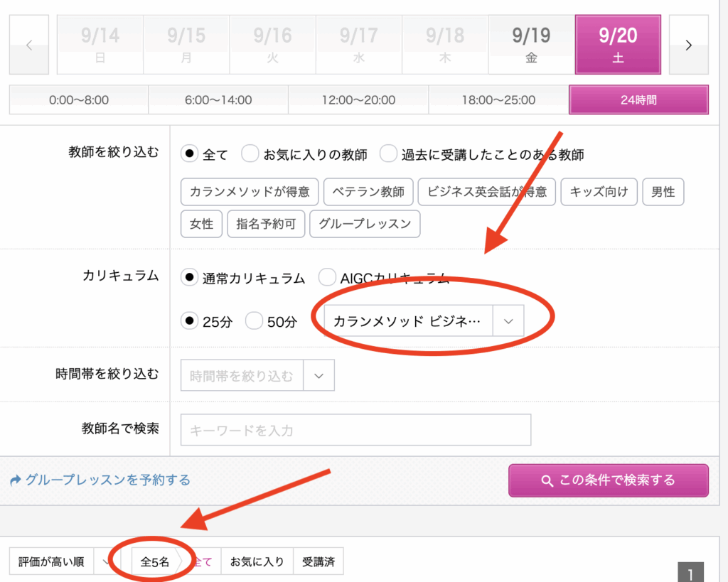Select the 50分 lesson length radio

[x=254, y=321]
